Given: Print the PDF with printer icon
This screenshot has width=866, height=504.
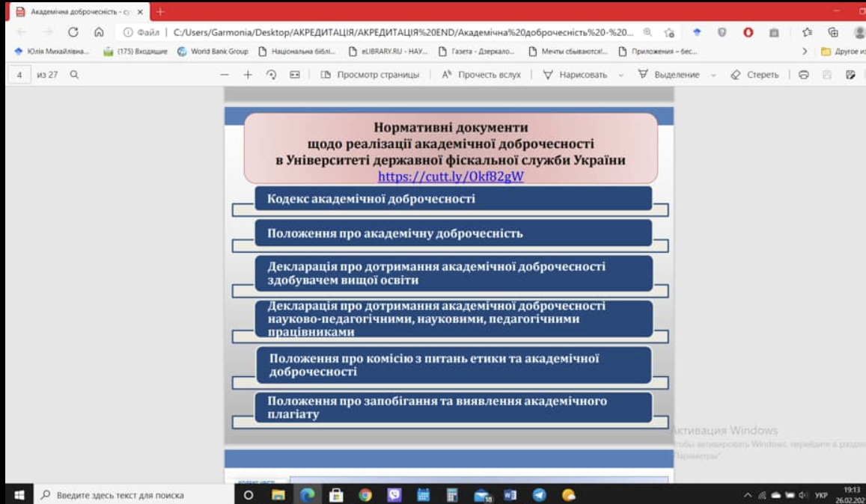Looking at the screenshot, I should [804, 75].
